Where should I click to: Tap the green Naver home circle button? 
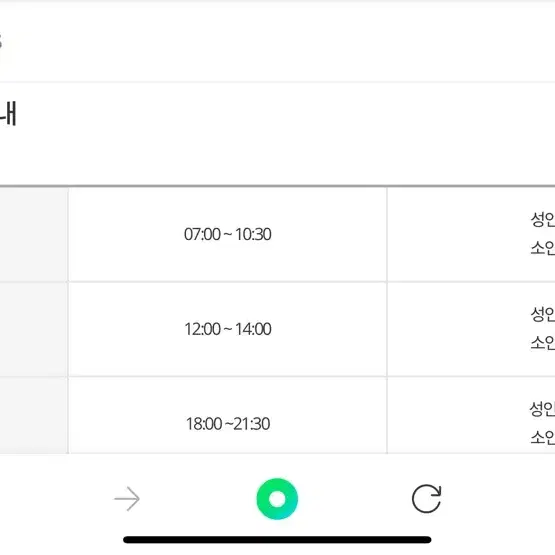point(277,499)
